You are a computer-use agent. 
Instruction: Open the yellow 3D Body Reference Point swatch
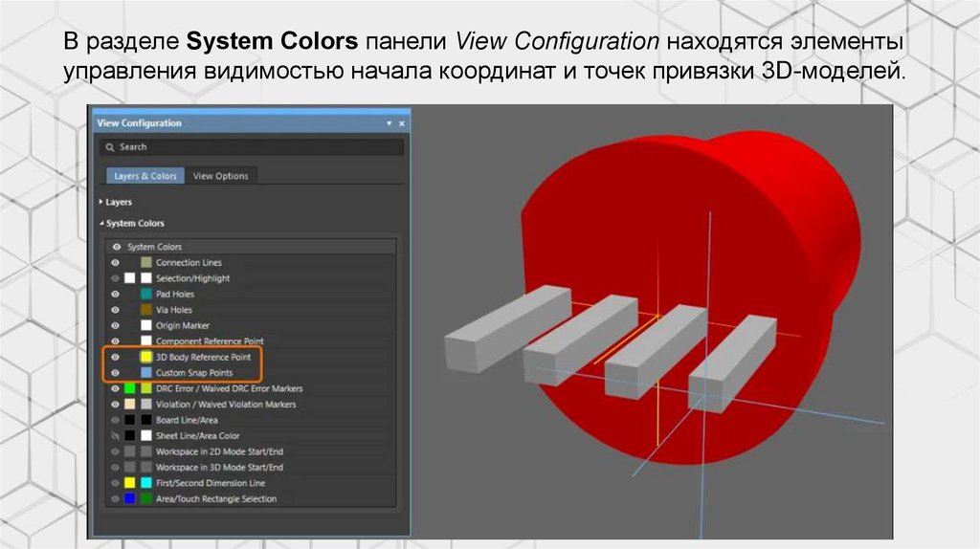[146, 357]
